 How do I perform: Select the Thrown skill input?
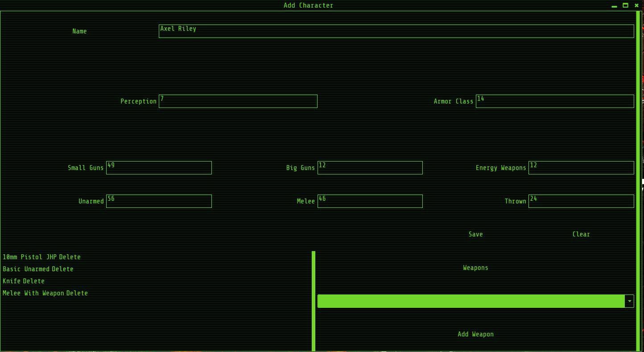click(x=581, y=201)
